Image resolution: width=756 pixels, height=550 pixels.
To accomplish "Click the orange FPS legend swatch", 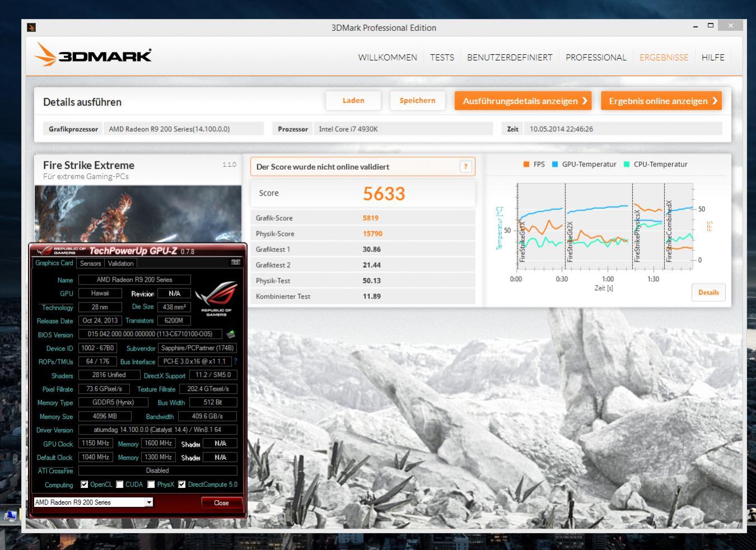I will click(526, 164).
